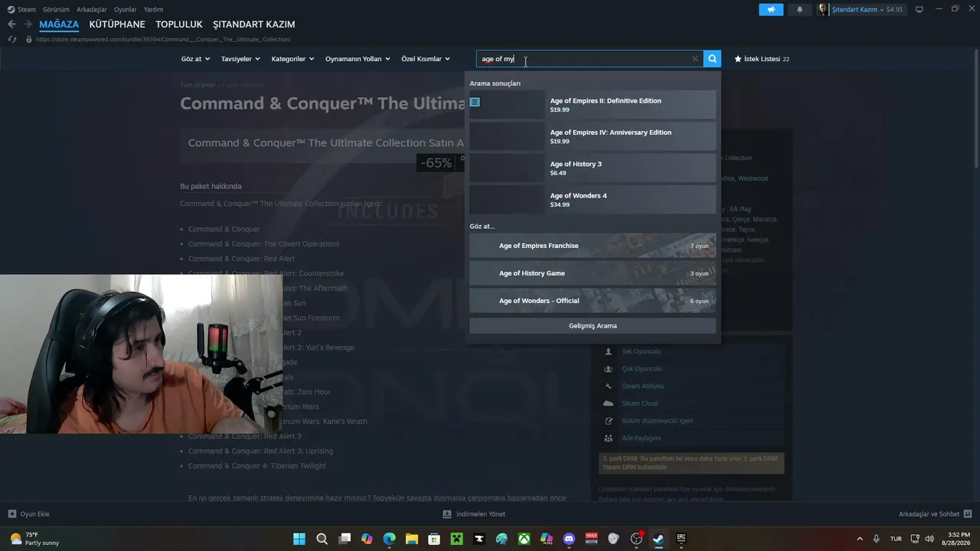Viewport: 980px width, 551px height.
Task: Open Age of Wonders - Official franchise
Action: pos(593,301)
